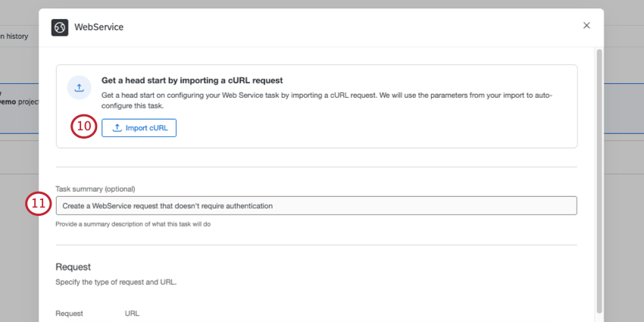
Task: Focus the Task summary input field
Action: (x=316, y=205)
